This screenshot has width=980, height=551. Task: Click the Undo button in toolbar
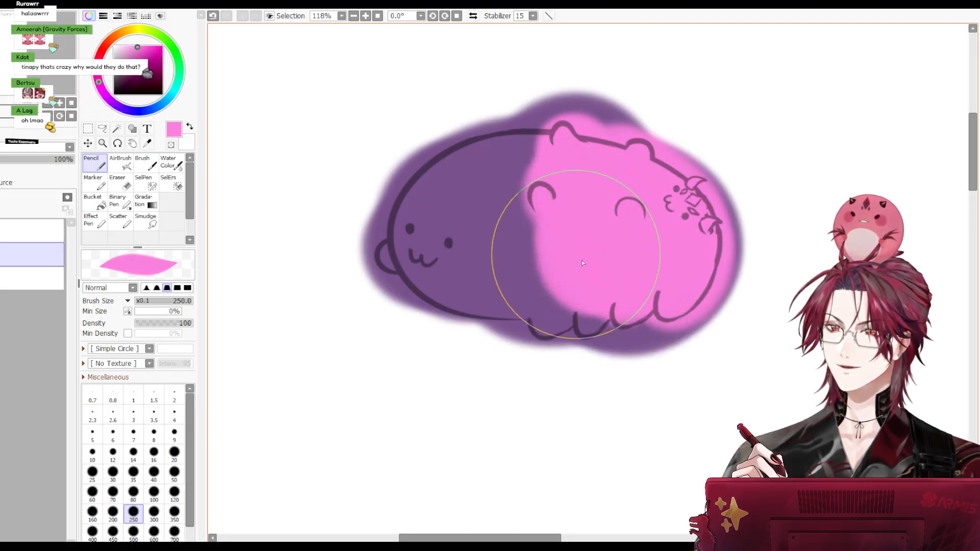pos(213,16)
